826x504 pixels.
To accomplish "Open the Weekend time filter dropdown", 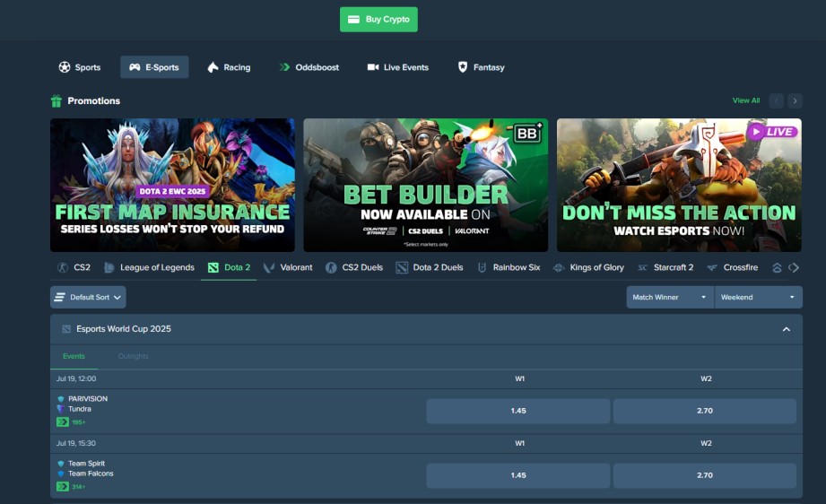I will (x=758, y=297).
